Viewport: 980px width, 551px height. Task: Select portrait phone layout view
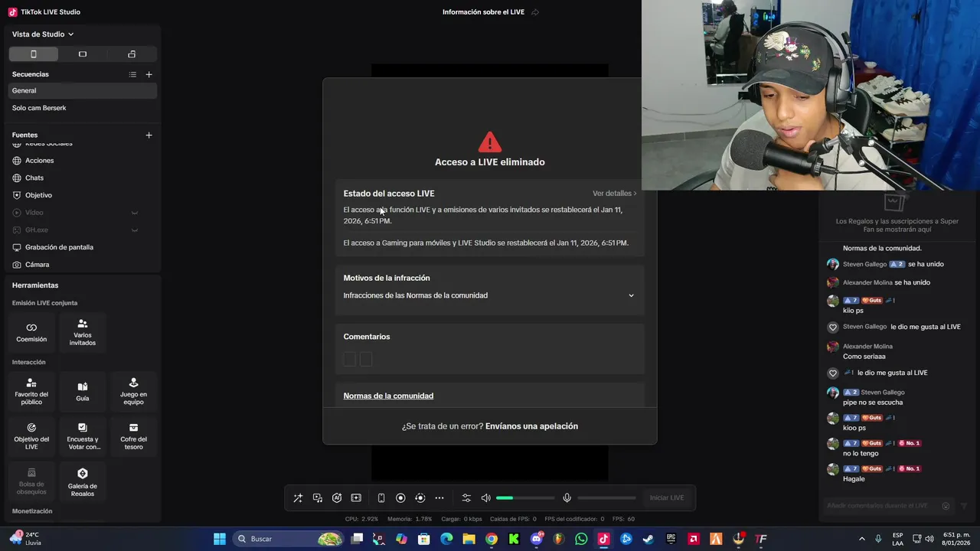tap(33, 54)
